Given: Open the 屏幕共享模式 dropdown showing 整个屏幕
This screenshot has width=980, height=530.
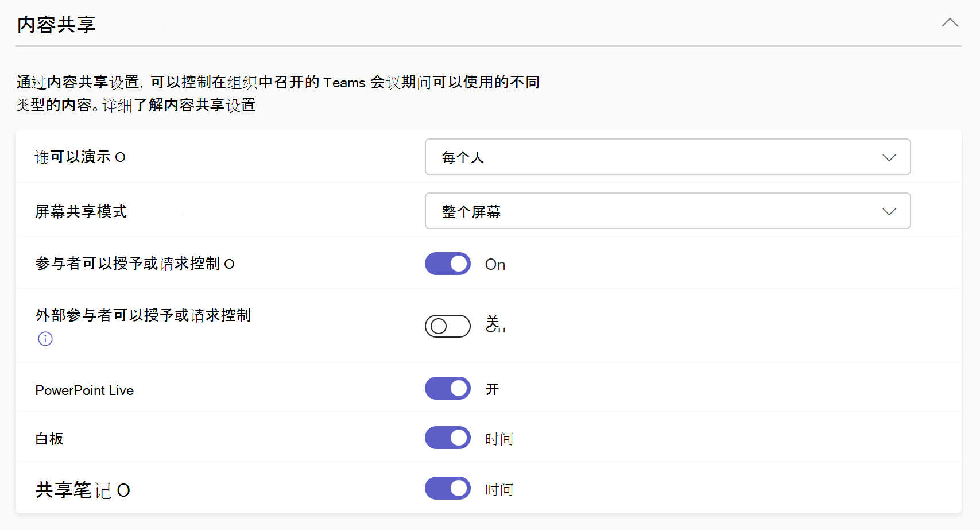Looking at the screenshot, I should coord(668,211).
